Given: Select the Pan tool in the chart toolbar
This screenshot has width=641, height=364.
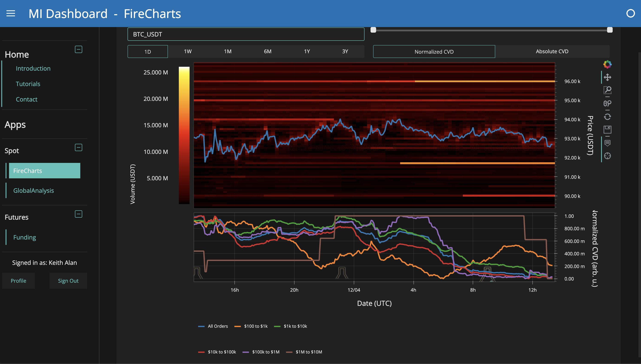Looking at the screenshot, I should tap(608, 77).
